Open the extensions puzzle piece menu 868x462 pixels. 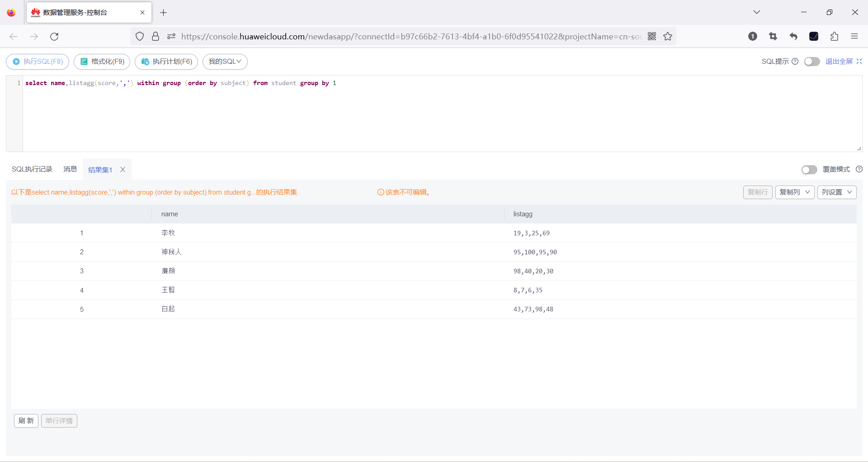click(834, 37)
